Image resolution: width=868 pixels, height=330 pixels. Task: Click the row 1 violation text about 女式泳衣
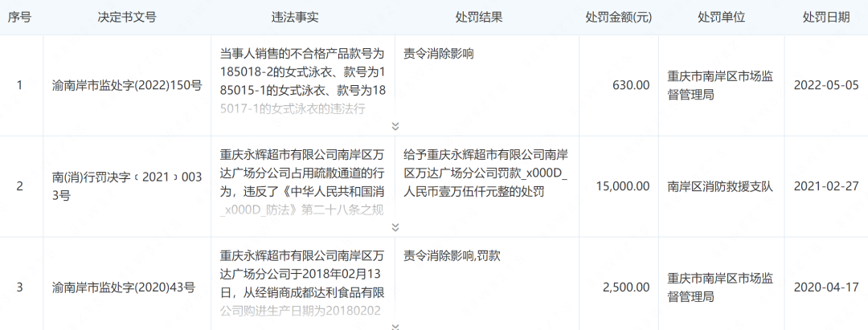coord(302,81)
